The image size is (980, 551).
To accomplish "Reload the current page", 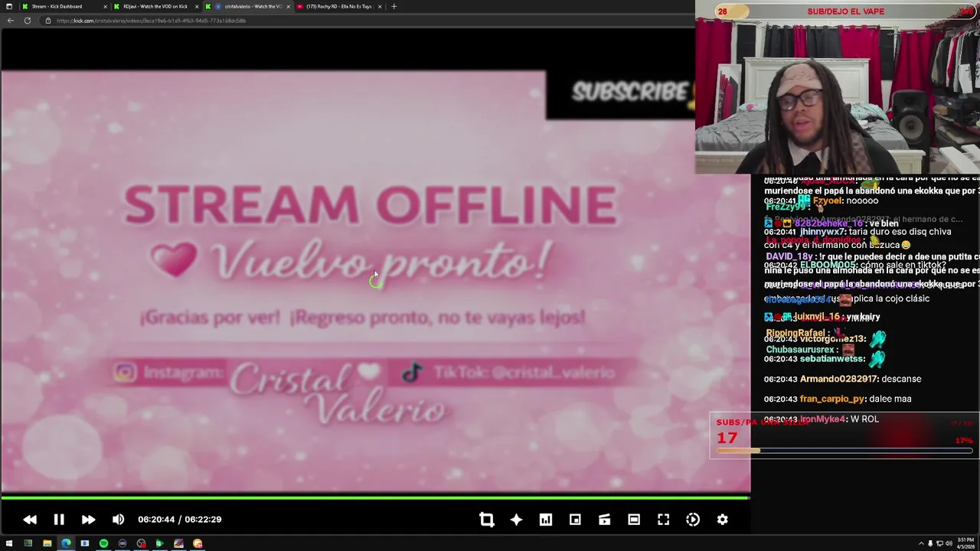I will (27, 21).
